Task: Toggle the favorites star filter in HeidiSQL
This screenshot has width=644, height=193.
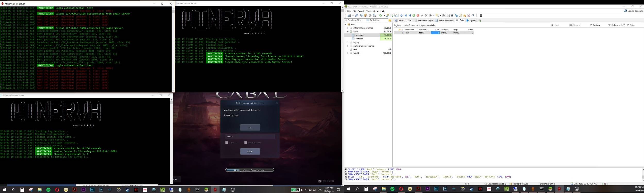Action: click(390, 20)
